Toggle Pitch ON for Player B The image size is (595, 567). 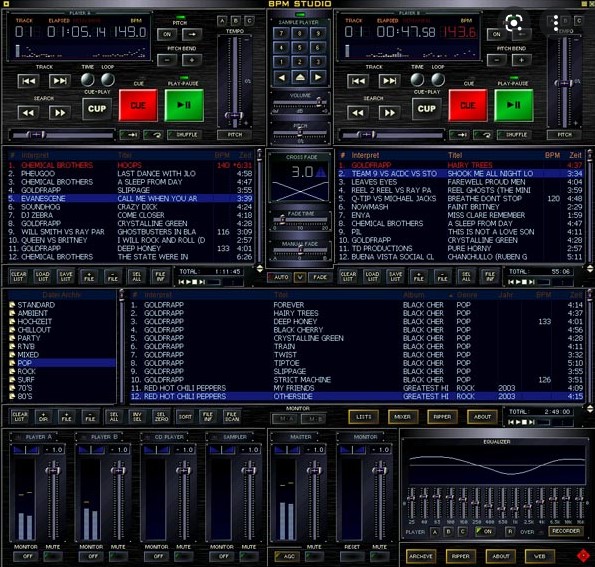point(497,34)
